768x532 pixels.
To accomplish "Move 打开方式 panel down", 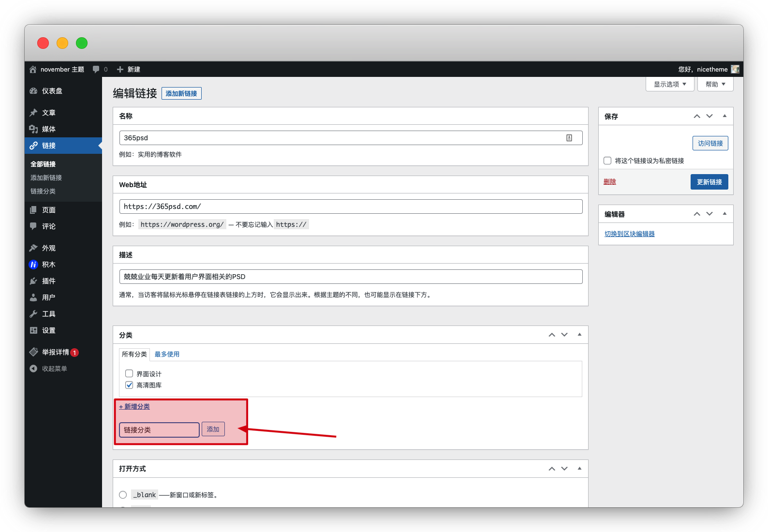I will [x=564, y=469].
